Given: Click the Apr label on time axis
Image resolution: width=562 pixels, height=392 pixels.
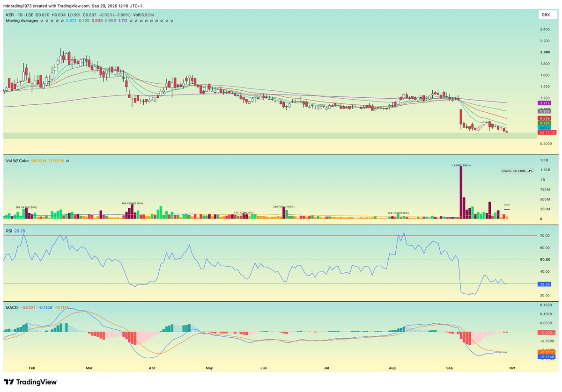Looking at the screenshot, I should (x=152, y=368).
